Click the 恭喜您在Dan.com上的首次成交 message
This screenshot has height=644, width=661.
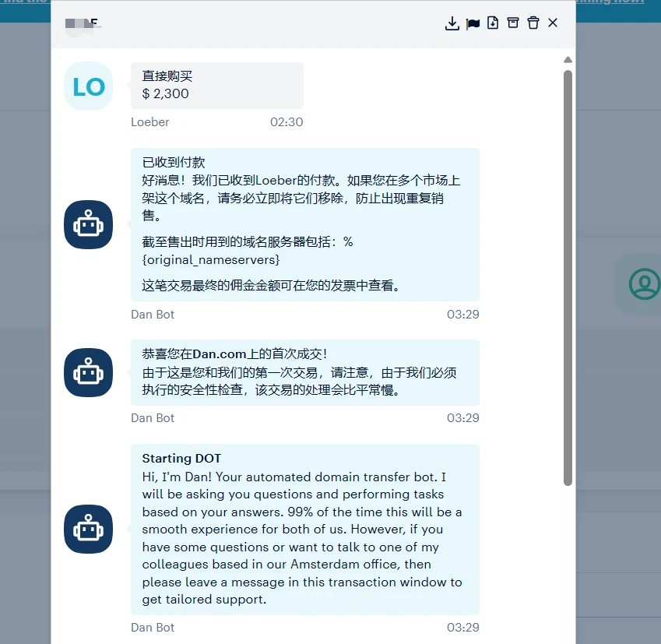coord(304,372)
